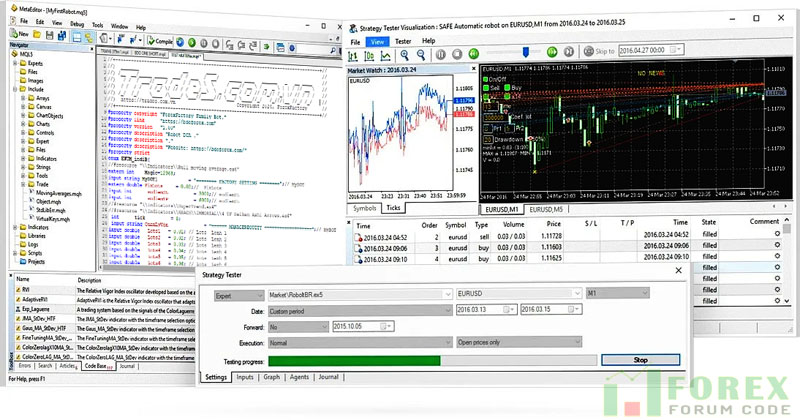800x420 pixels.
Task: Click the New file icon in MetaEditor
Action: (16, 34)
